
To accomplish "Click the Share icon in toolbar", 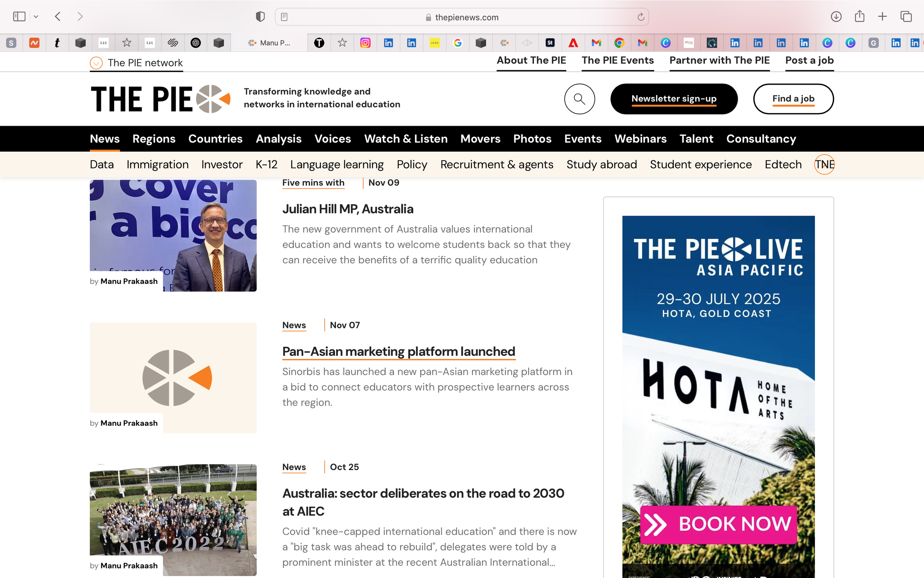I will [859, 16].
